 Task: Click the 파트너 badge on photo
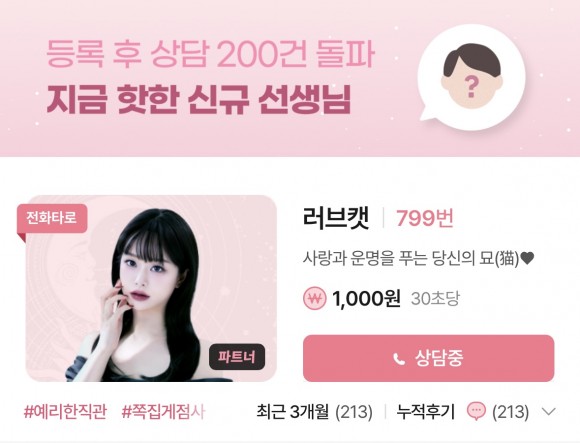tap(237, 357)
